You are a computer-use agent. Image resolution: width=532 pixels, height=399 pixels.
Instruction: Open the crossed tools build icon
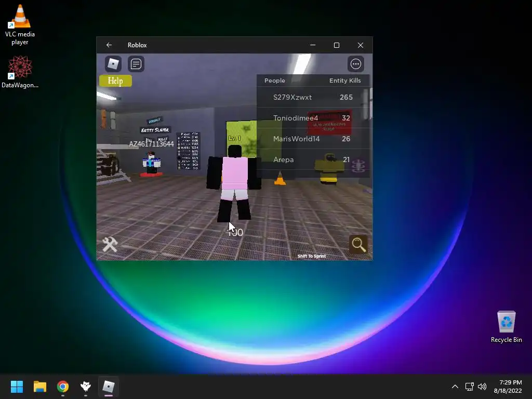110,244
